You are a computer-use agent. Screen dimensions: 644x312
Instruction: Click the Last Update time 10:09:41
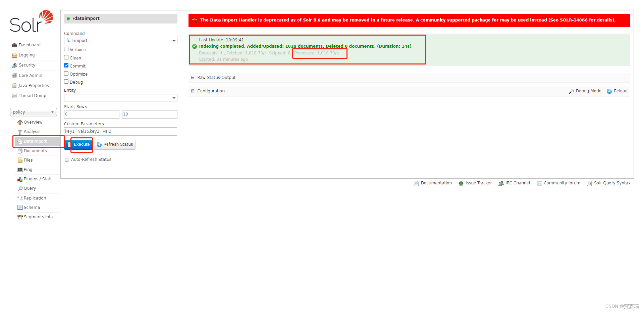pos(235,40)
